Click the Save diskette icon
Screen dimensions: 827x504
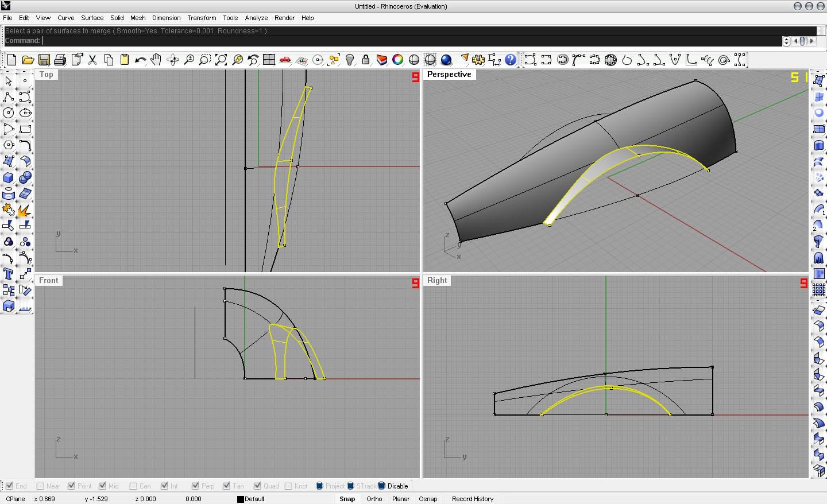click(x=44, y=60)
